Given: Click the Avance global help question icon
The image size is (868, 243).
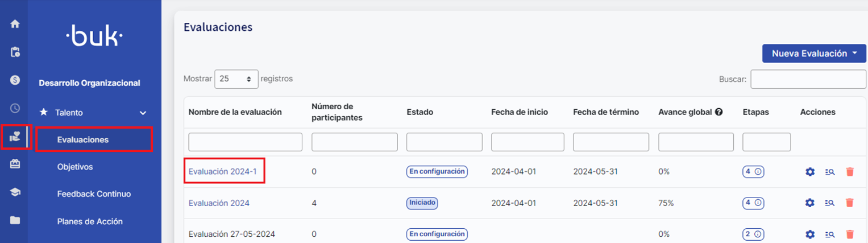Looking at the screenshot, I should (x=719, y=112).
